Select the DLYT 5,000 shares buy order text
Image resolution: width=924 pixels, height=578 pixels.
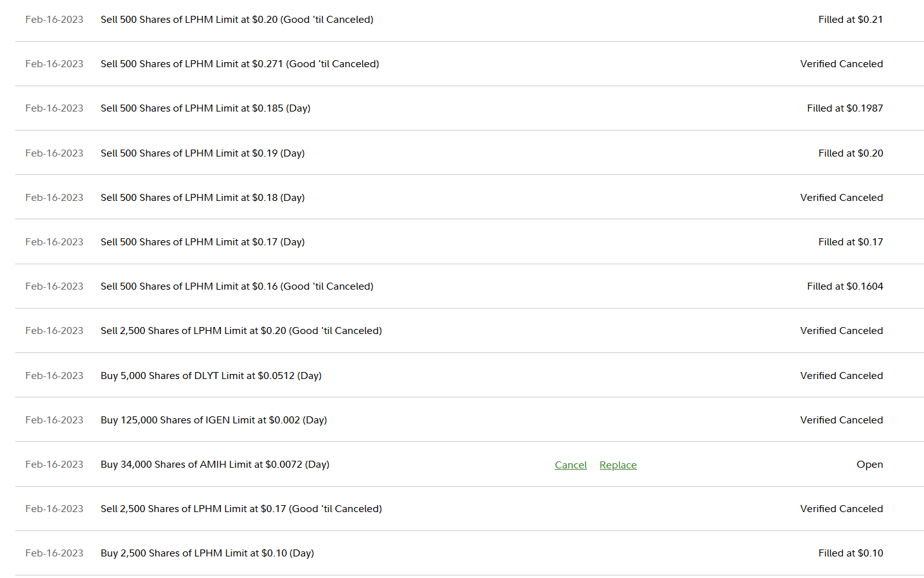[x=211, y=376]
